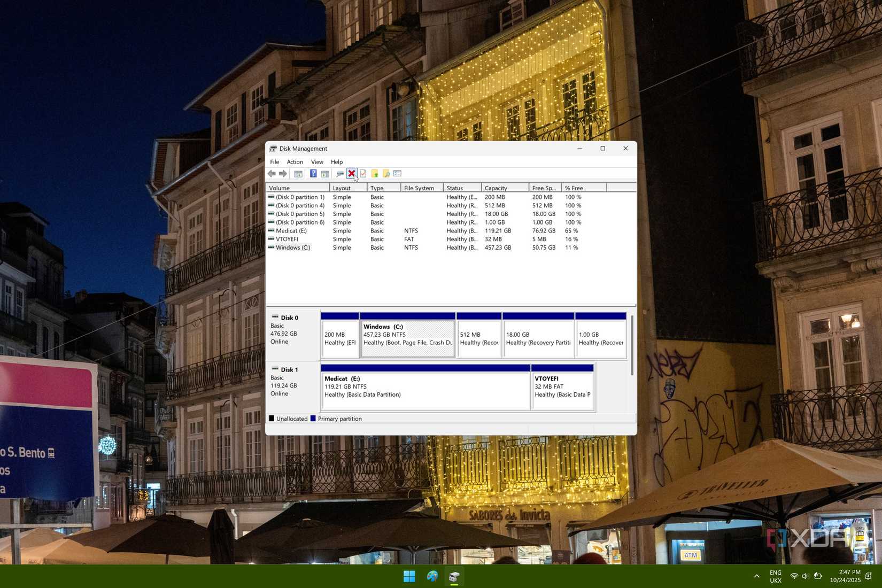This screenshot has width=882, height=588.
Task: Show hidden system tray icons
Action: [x=756, y=576]
